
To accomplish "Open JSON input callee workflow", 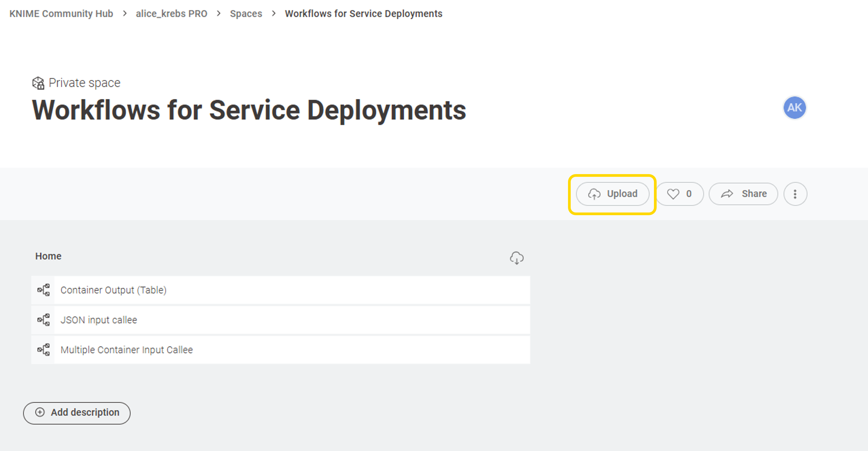I will 281,320.
